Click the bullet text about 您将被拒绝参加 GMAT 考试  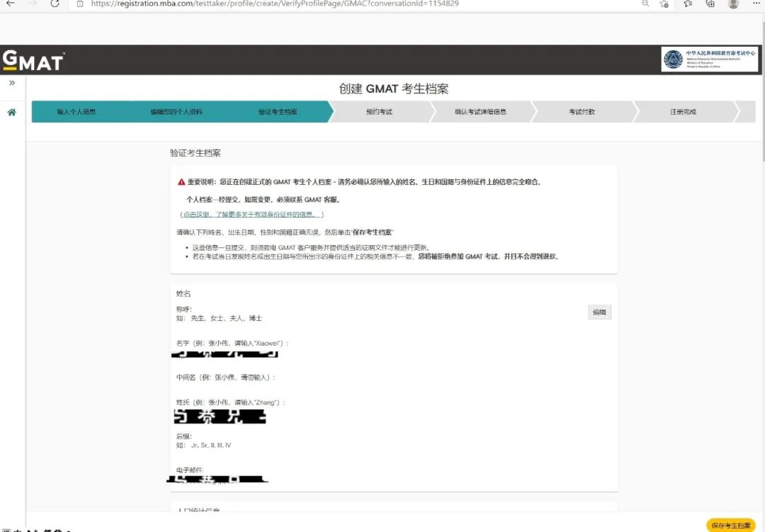tap(375, 256)
